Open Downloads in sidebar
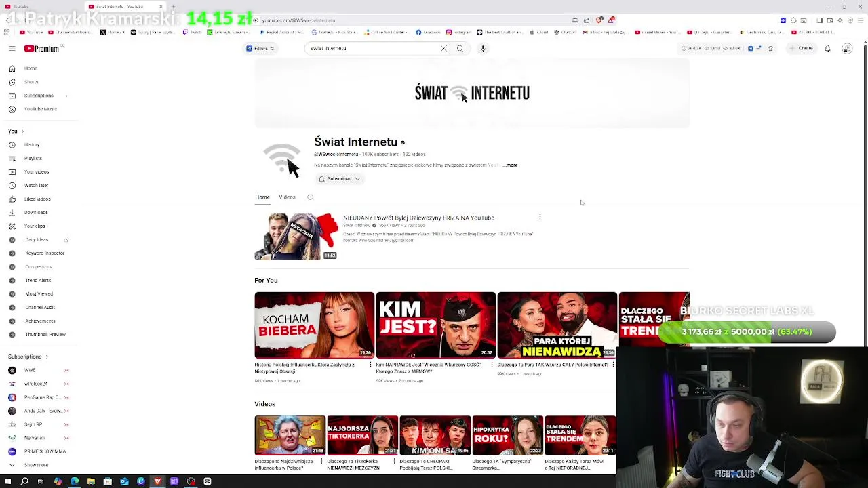868x488 pixels. tap(35, 212)
